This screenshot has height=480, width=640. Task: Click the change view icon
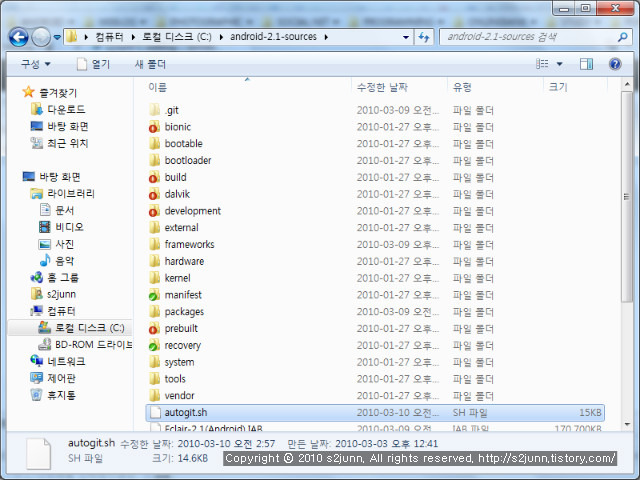point(542,64)
